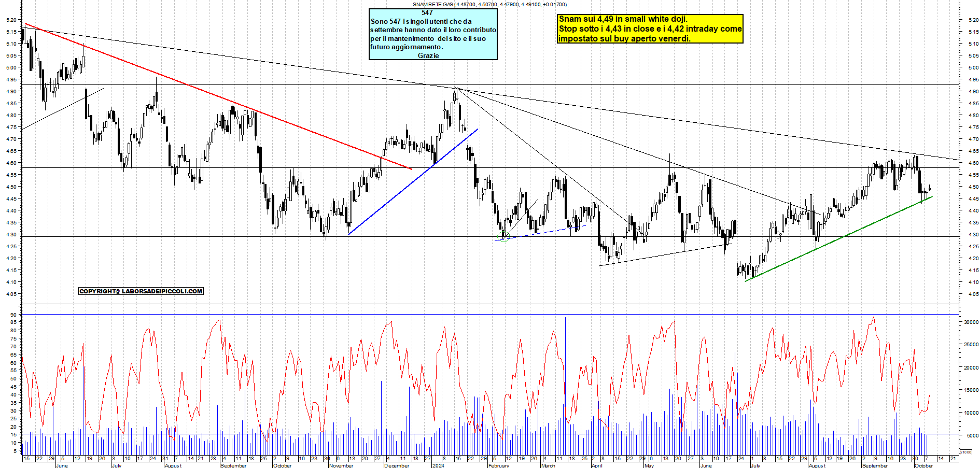Click 10000 on the volume scale
Viewport: 980px width, 468px height.
(x=971, y=413)
